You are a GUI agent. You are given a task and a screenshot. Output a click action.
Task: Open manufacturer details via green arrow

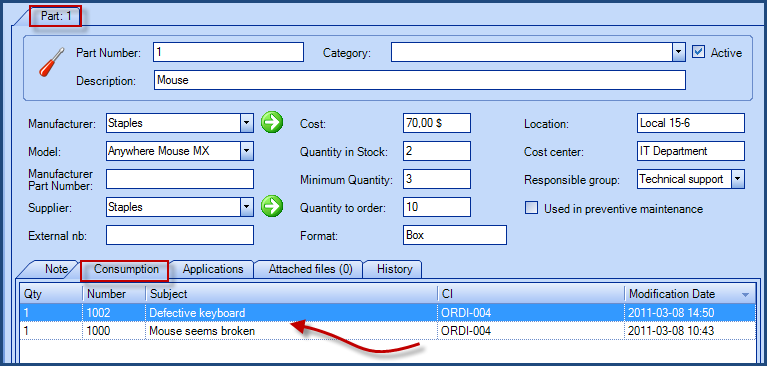click(271, 122)
